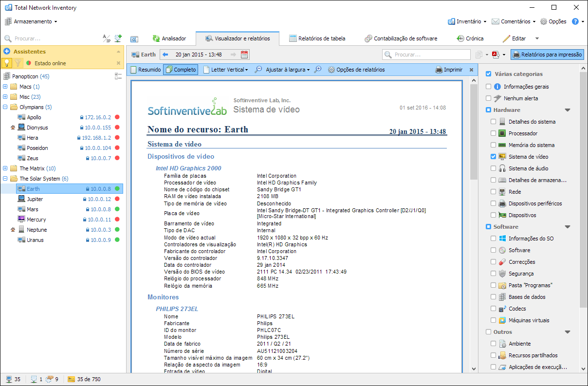Viewport: 588px width, 386px height.
Task: Collapse the Hardware category section
Action: pyautogui.click(x=567, y=110)
